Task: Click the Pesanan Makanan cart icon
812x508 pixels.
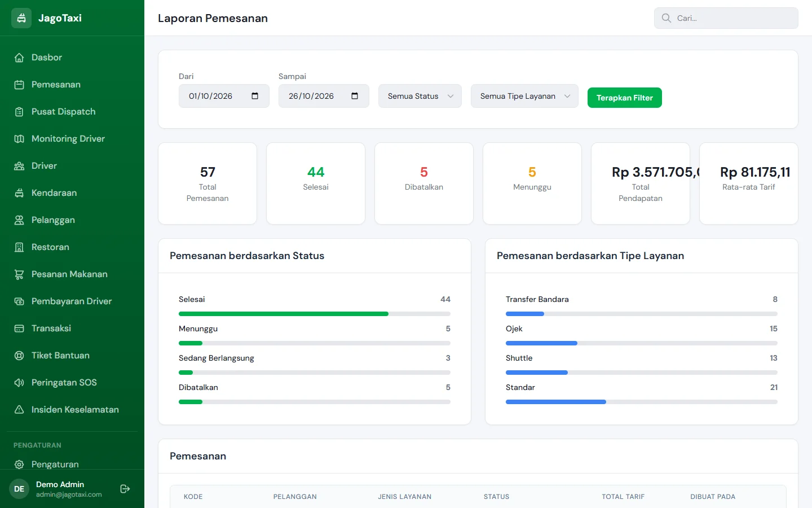Action: [19, 274]
